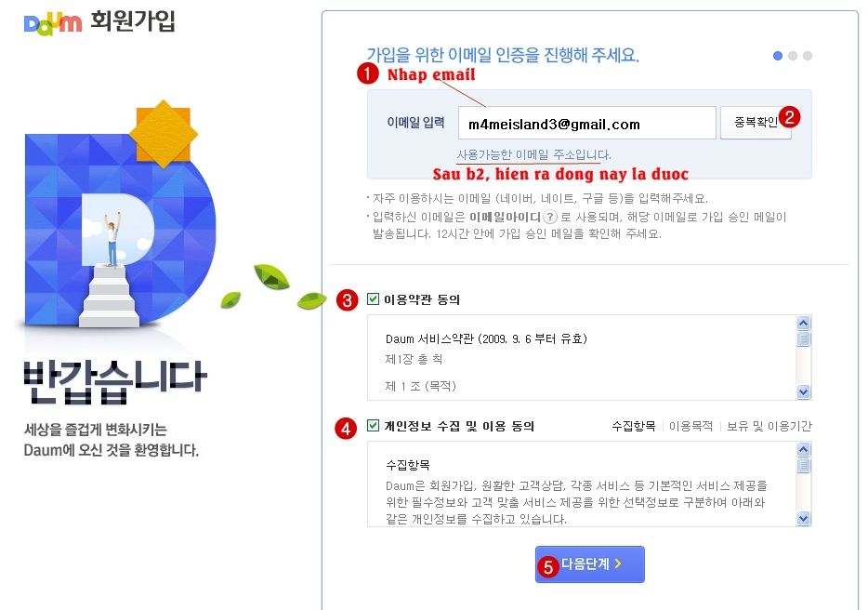Click up arrow of privacy policy scrollbar
Screen dimensions: 868x610
804,449
